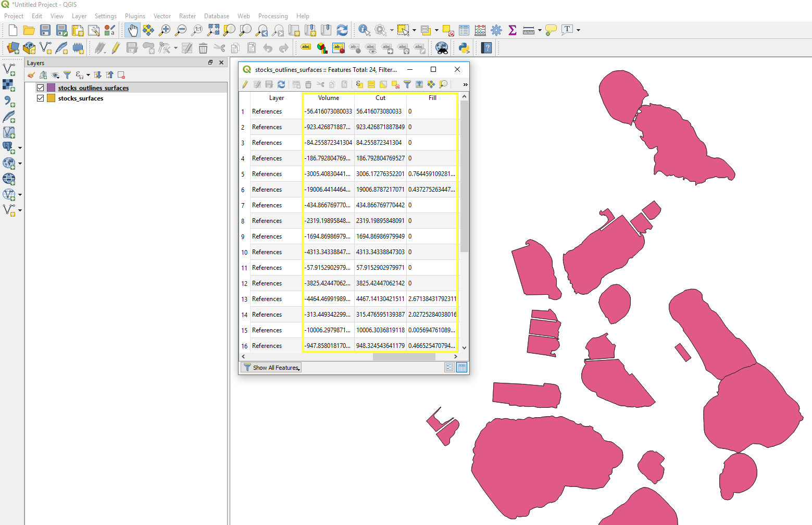Viewport: 812px width, 525px height.
Task: Open Layer Diagram Options icon
Action: point(322,48)
